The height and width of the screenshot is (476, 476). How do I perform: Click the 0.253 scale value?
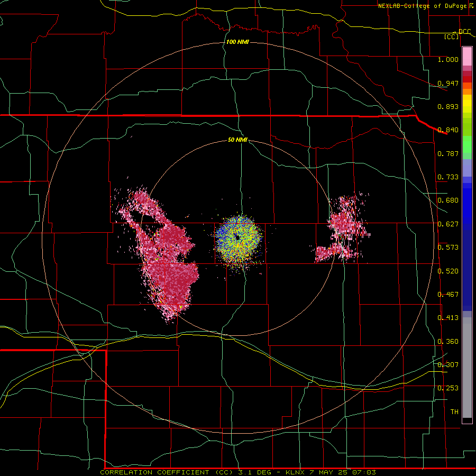coord(448,388)
